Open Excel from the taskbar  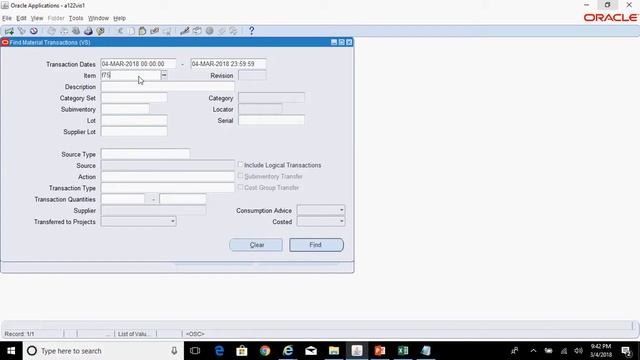point(403,351)
